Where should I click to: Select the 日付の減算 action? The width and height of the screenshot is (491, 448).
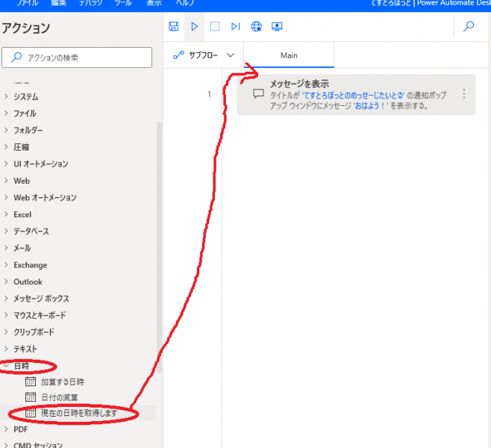click(x=59, y=397)
